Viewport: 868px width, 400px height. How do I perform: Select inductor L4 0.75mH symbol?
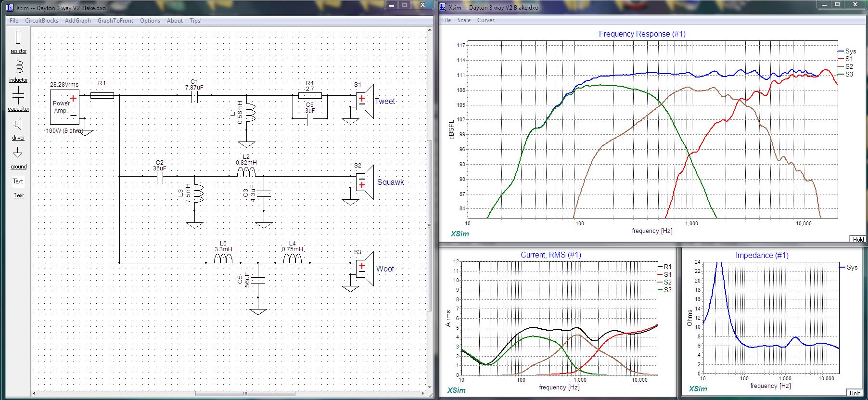(x=293, y=259)
